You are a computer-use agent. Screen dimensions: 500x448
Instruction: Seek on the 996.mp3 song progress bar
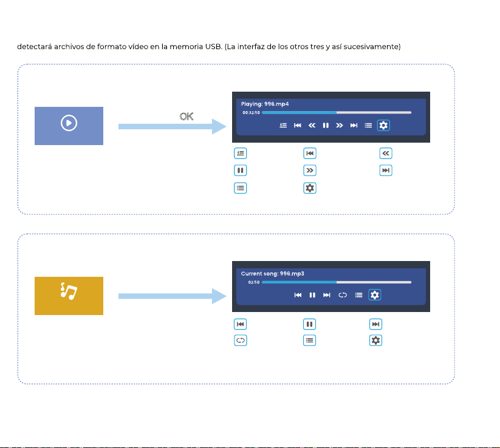(x=337, y=282)
